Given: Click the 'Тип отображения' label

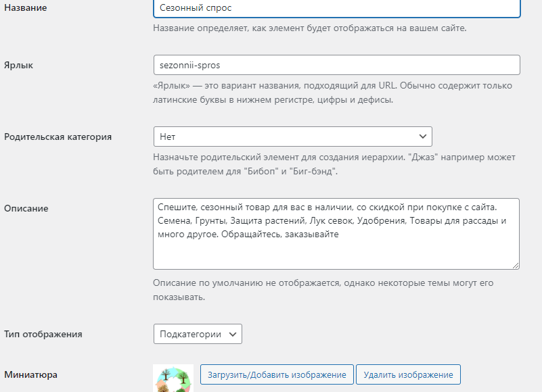Looking at the screenshot, I should pyautogui.click(x=43, y=335).
